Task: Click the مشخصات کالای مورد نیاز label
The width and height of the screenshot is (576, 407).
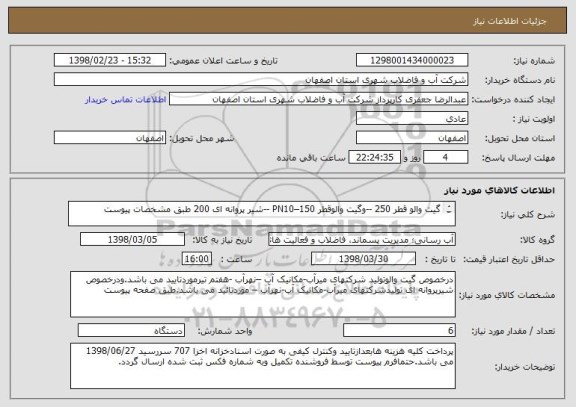Action: click(x=507, y=295)
